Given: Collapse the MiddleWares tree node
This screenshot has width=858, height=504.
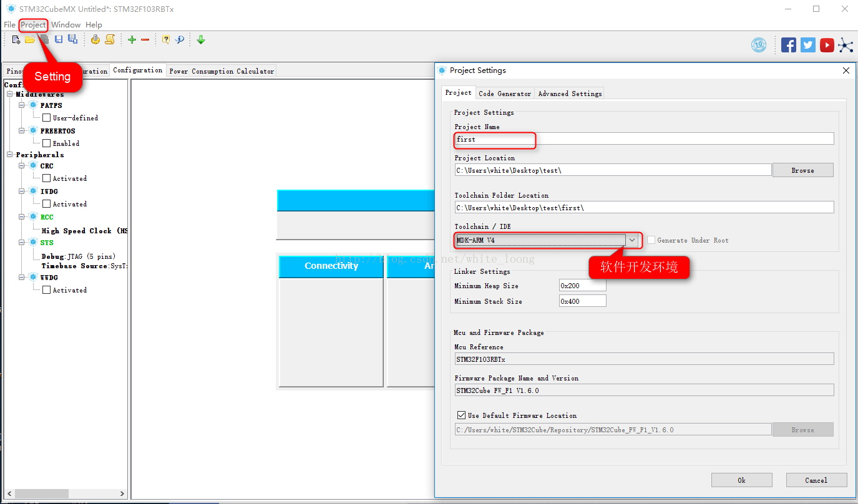Looking at the screenshot, I should (10, 94).
